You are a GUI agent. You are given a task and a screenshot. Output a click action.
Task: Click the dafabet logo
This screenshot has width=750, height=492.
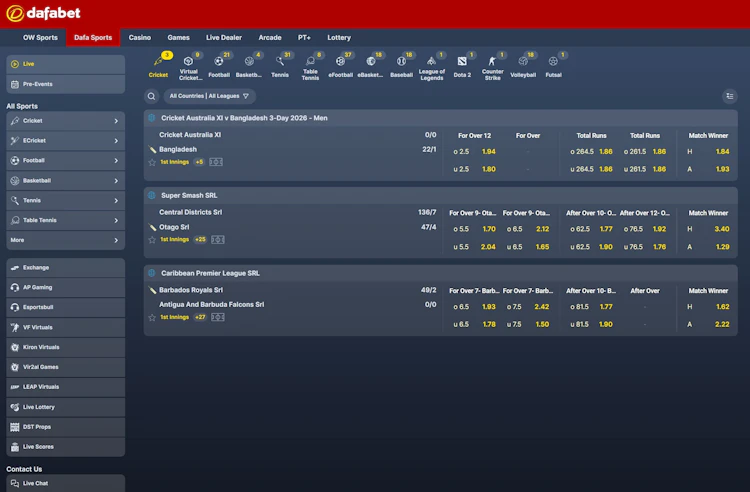pos(43,13)
